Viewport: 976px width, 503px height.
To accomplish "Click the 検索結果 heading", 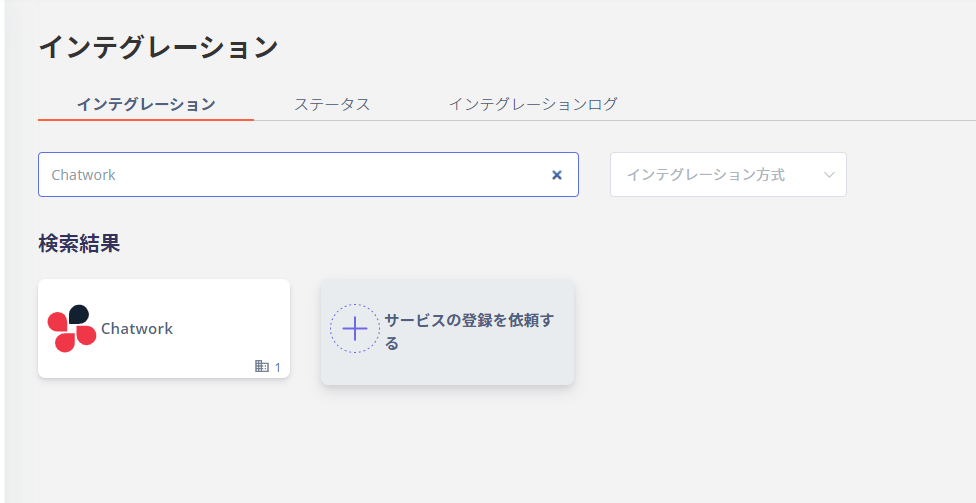I will [79, 243].
